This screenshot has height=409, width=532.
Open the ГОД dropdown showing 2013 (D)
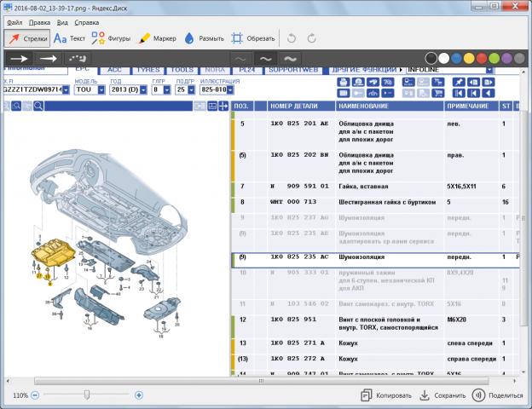pos(128,89)
